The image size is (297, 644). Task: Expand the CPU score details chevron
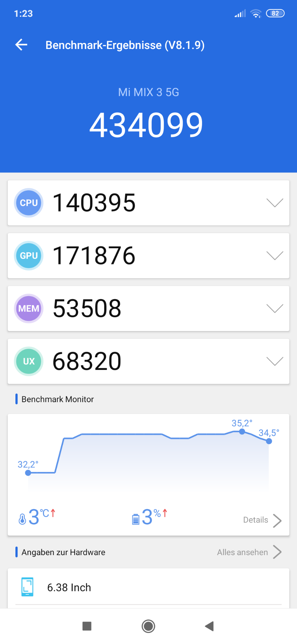tap(275, 203)
